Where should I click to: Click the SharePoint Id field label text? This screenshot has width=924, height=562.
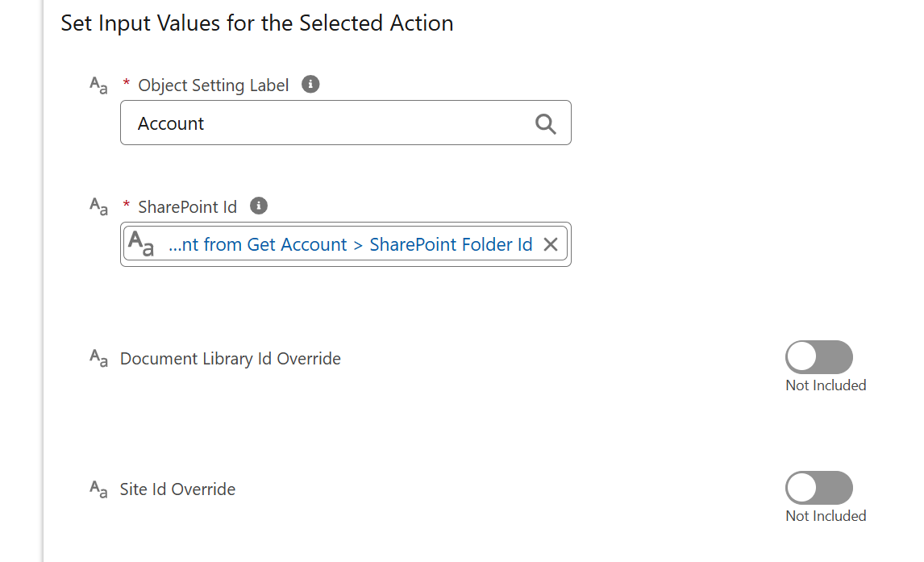click(187, 206)
